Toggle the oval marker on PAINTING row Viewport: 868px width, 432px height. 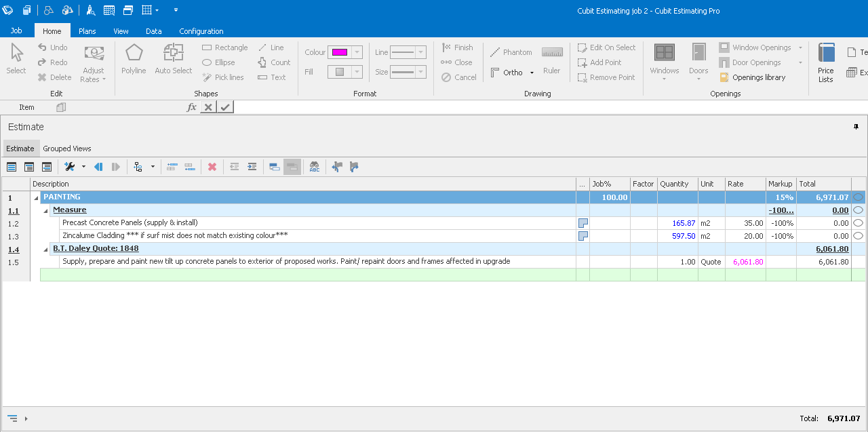point(859,197)
